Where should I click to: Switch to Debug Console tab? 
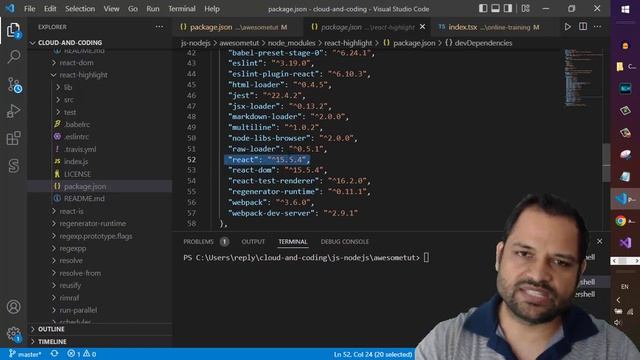pyautogui.click(x=344, y=242)
